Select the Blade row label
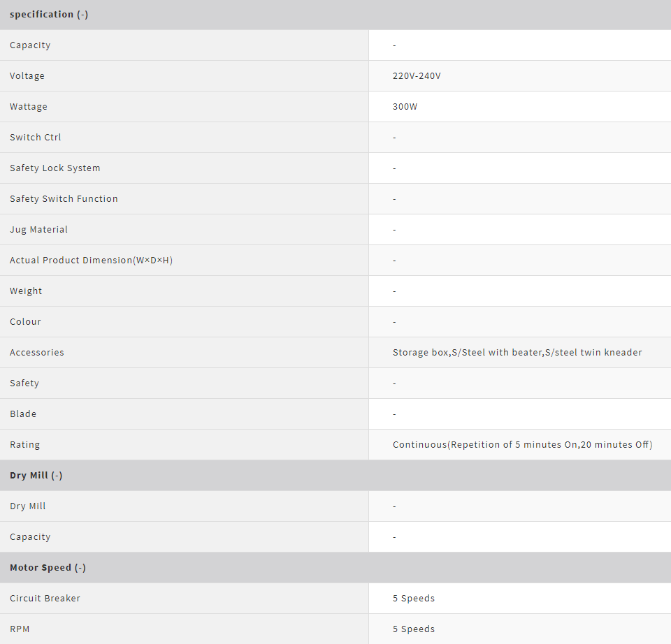671x644 pixels. 23,414
